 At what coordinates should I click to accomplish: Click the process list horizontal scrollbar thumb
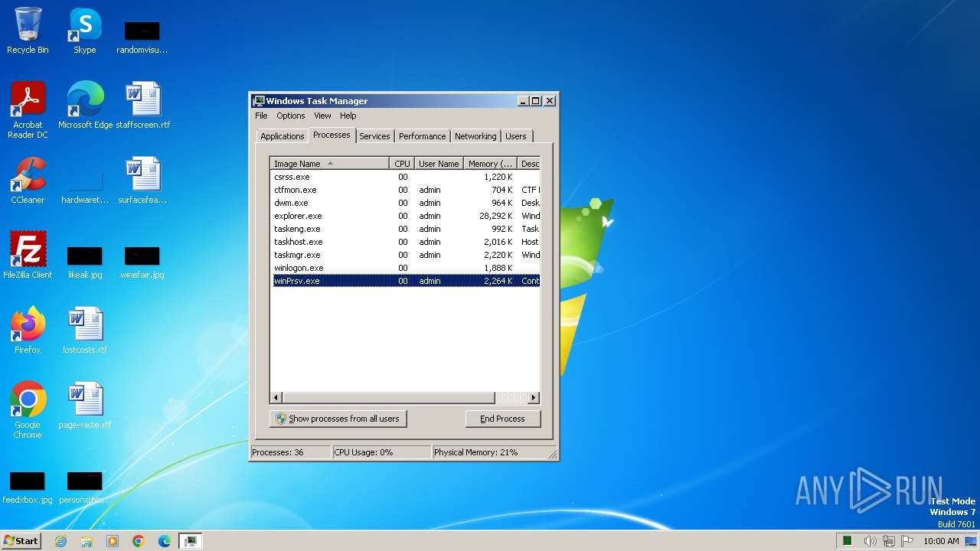point(389,398)
